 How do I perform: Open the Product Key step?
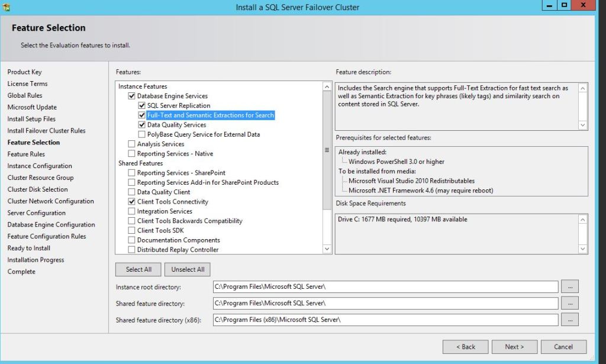pyautogui.click(x=24, y=72)
